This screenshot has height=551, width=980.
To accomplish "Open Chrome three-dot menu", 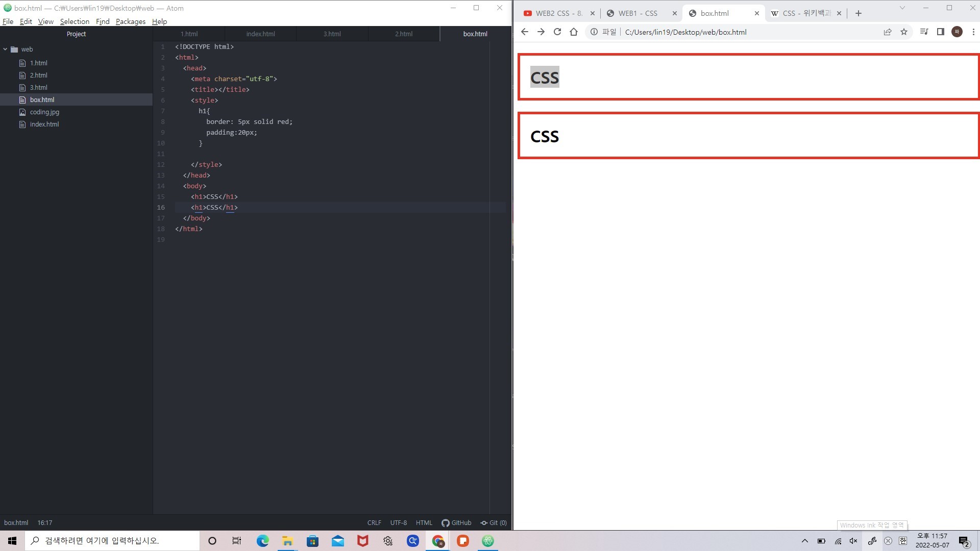I will pos(973,32).
